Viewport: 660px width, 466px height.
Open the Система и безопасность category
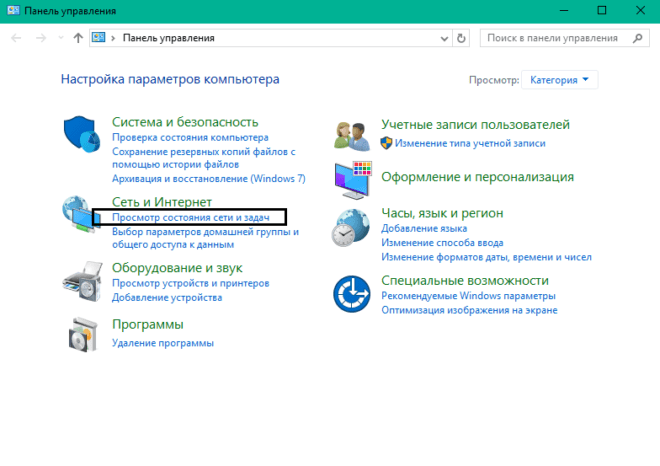click(x=185, y=122)
